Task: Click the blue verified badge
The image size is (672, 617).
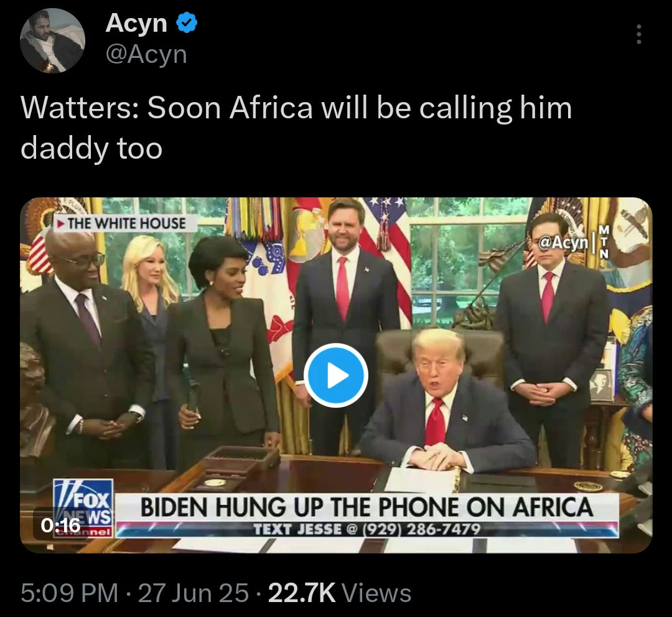Action: point(187,22)
